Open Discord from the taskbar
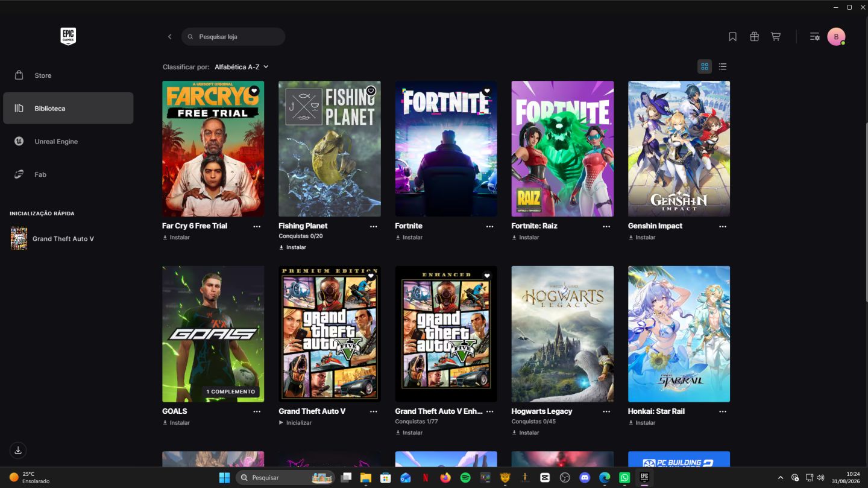This screenshot has width=868, height=488. click(585, 477)
